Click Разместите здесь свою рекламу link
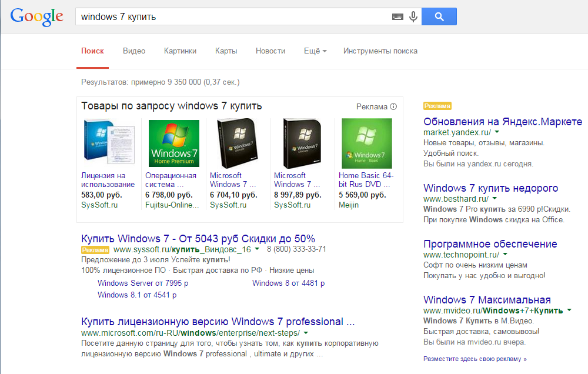The image size is (588, 374). [475, 359]
